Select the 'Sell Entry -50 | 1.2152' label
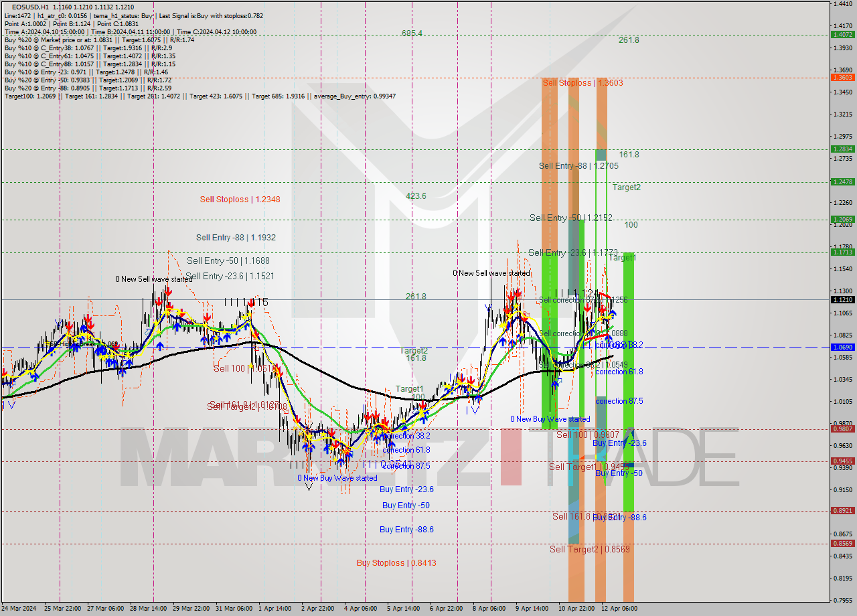 (571, 218)
